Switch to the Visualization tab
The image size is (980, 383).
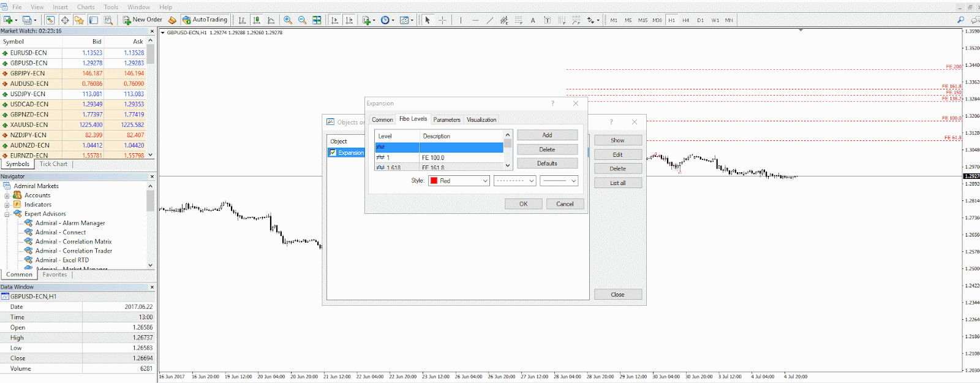[481, 119]
